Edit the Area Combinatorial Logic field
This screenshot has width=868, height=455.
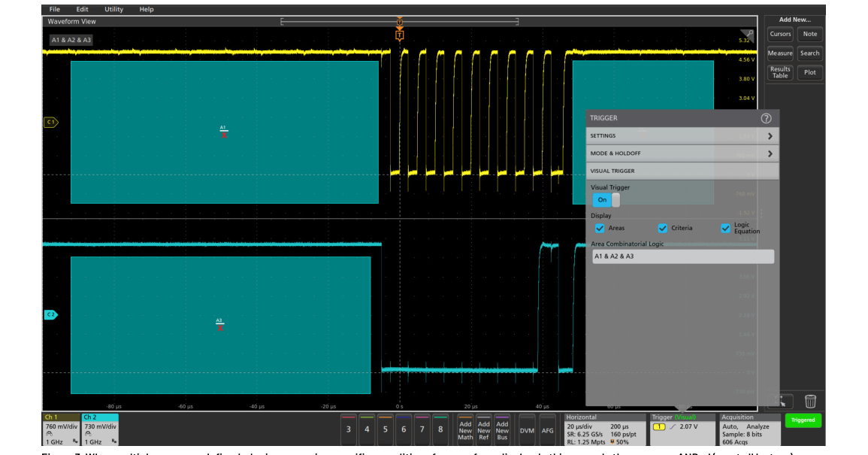pos(683,256)
